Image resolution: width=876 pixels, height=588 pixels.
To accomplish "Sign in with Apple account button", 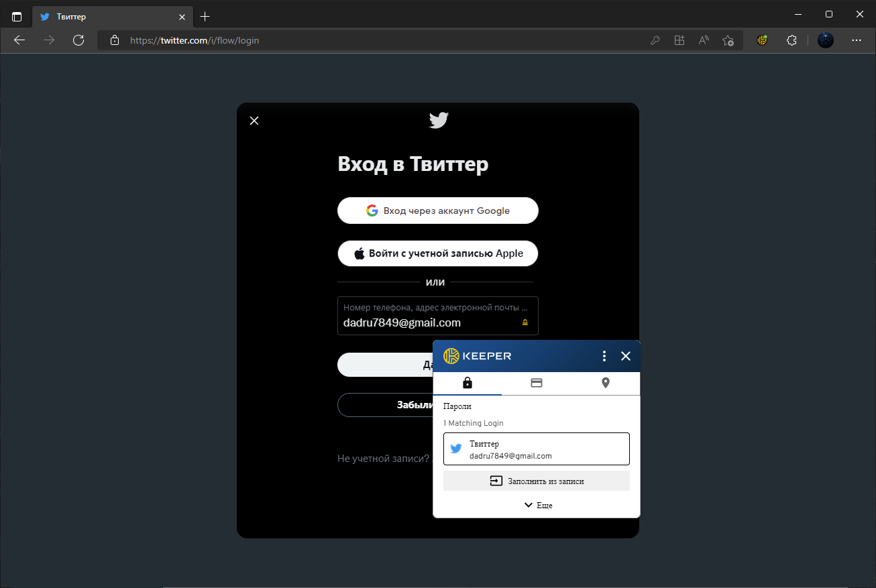I will point(438,253).
